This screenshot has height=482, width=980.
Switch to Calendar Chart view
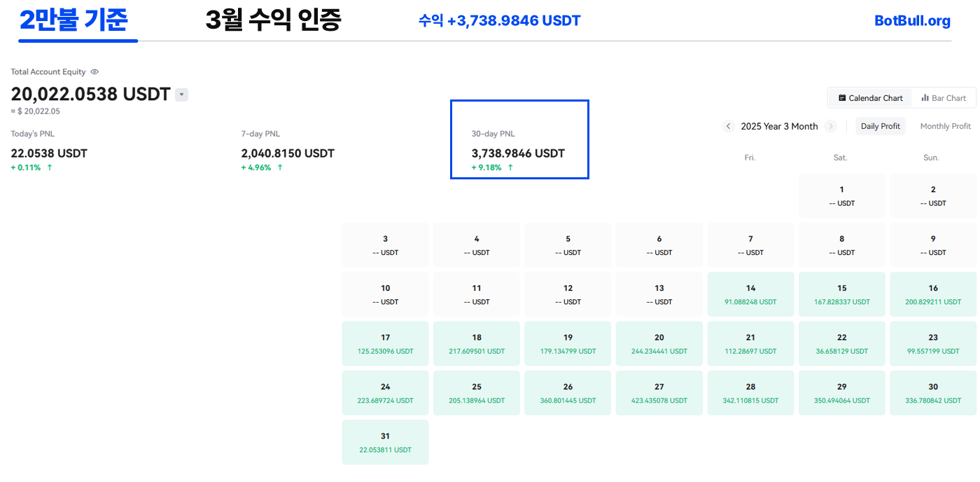[870, 98]
